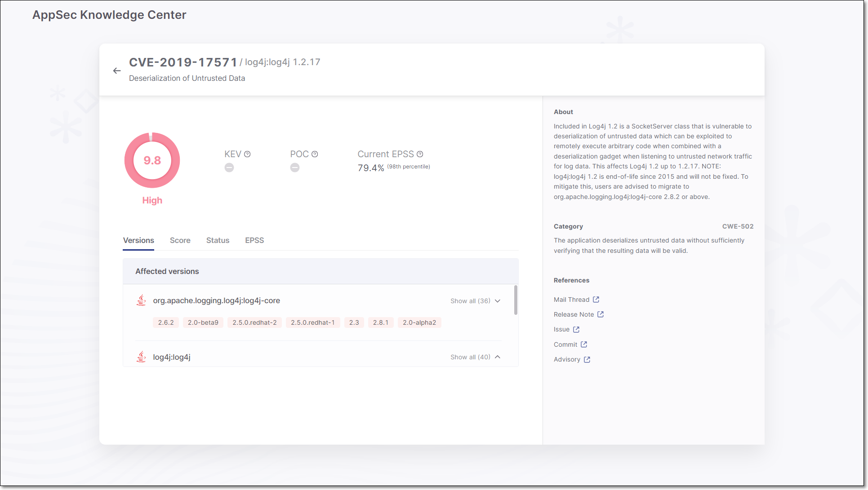The width and height of the screenshot is (868, 490).
Task: Show all (36) versions for log4j-core
Action: (x=470, y=301)
